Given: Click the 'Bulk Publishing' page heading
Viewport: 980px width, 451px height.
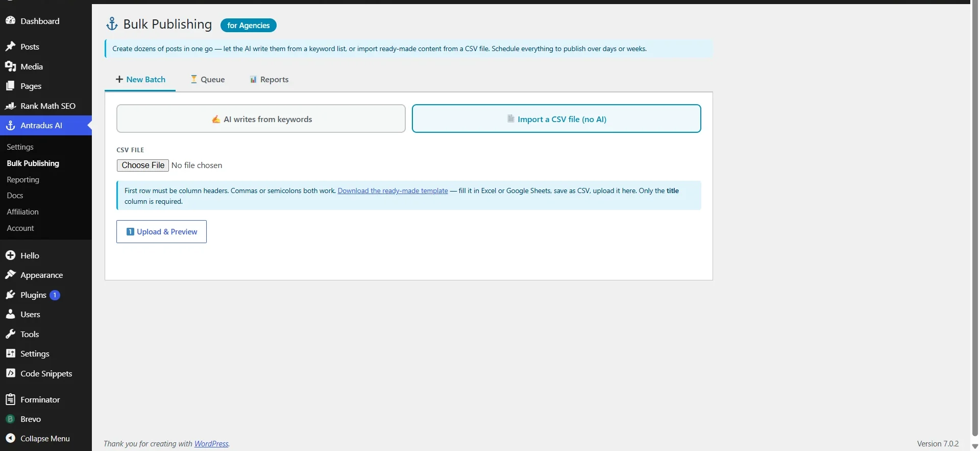Looking at the screenshot, I should tap(167, 24).
